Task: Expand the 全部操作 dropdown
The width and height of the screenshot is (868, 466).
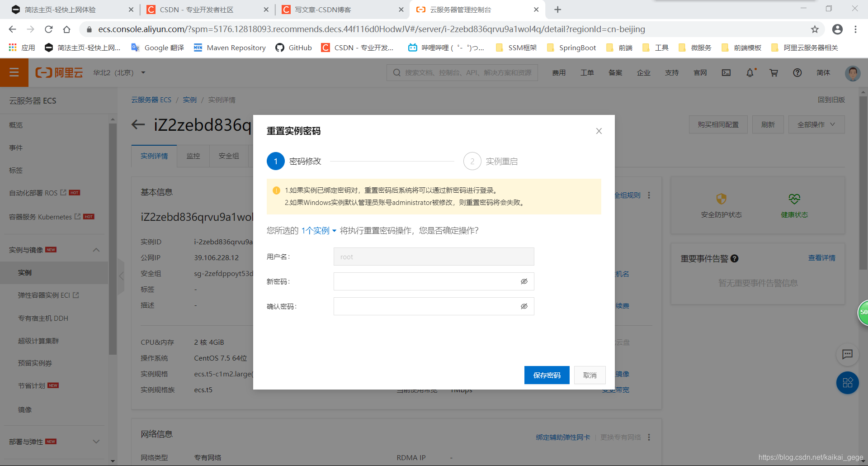Action: pos(816,124)
